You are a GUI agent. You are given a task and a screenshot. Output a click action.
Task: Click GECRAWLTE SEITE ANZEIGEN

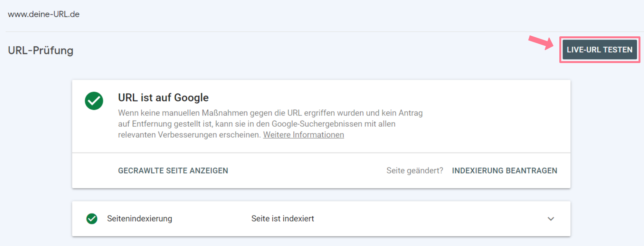pos(173,171)
